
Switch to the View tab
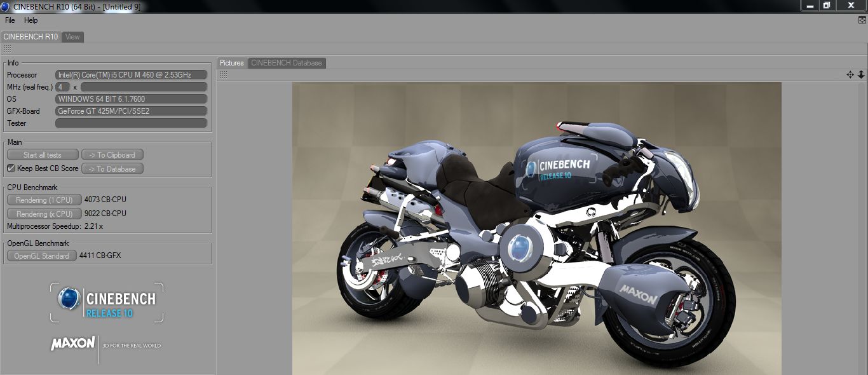[73, 37]
